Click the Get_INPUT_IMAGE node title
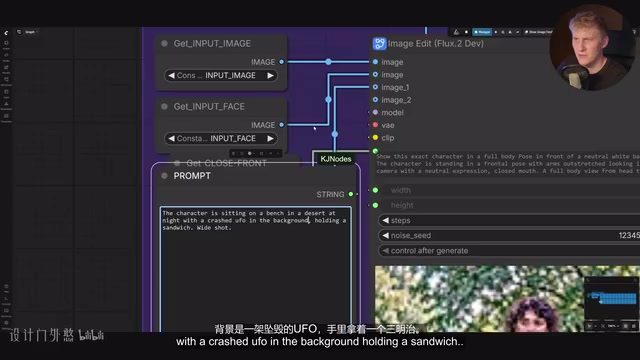This screenshot has height=360, width=640. pyautogui.click(x=212, y=44)
